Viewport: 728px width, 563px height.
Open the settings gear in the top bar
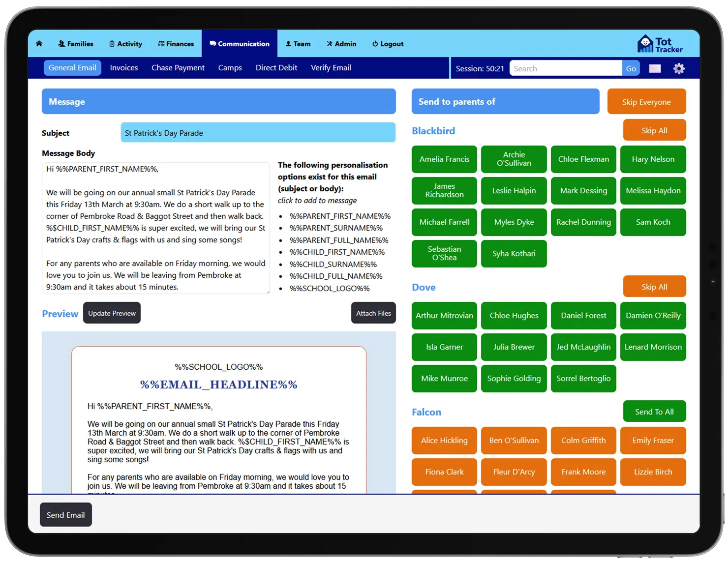[x=679, y=68]
